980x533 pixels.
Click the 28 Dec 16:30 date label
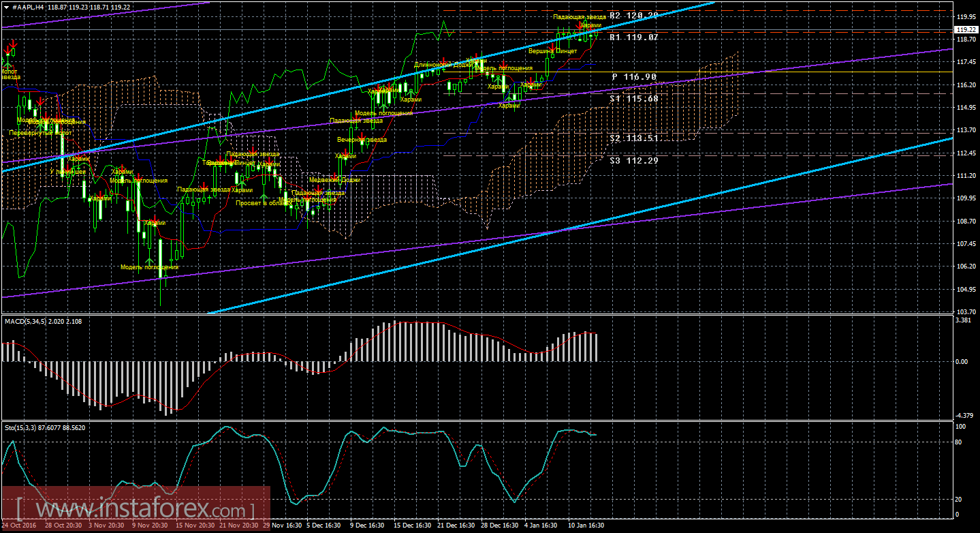[499, 526]
